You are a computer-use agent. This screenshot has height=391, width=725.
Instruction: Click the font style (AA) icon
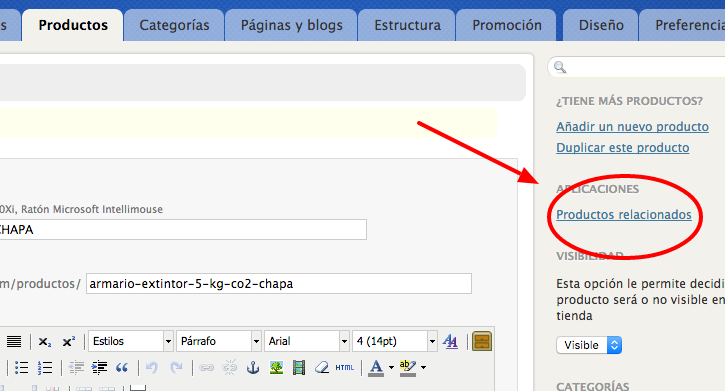(450, 342)
